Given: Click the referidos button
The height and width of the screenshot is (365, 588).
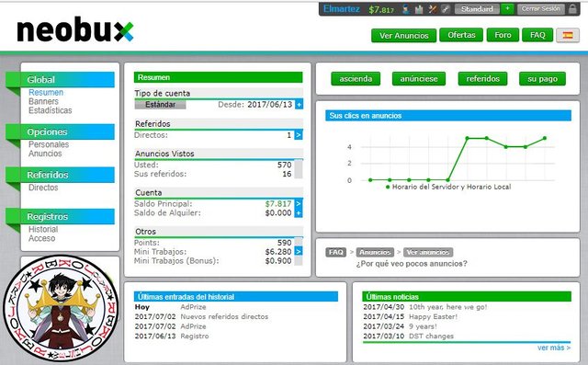Looking at the screenshot, I should pos(482,79).
